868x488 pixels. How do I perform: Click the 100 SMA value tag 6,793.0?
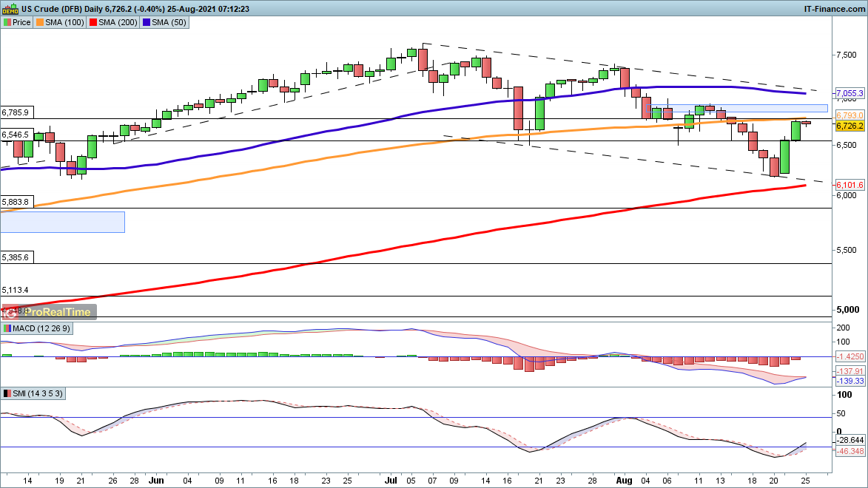pyautogui.click(x=850, y=116)
